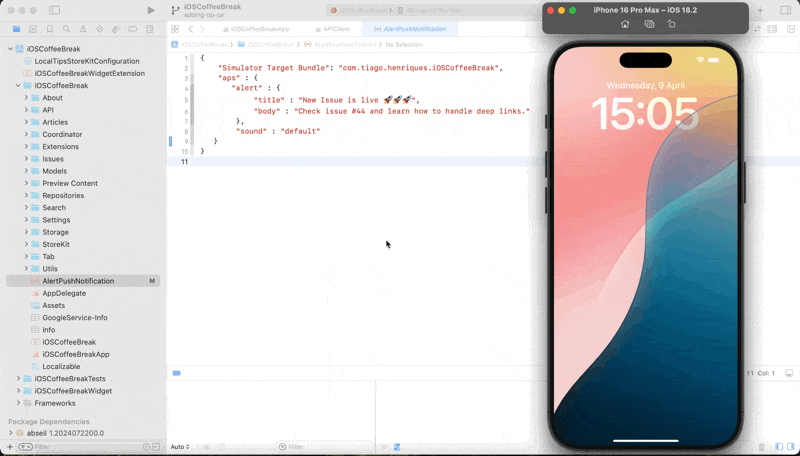Click iOSCoffeeBreak folder in breadcrumb bar
The height and width of the screenshot is (456, 800).
(265, 45)
